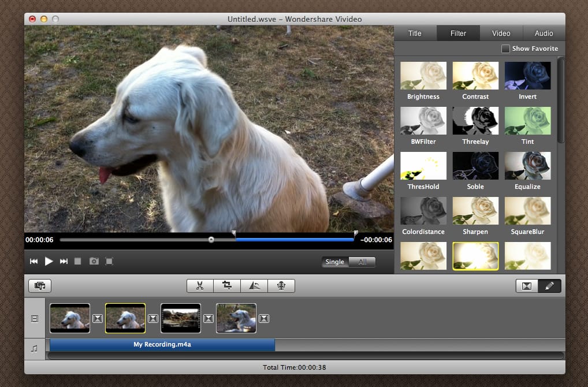The height and width of the screenshot is (387, 588).
Task: Stop playback with the square stop icon
Action: (77, 262)
